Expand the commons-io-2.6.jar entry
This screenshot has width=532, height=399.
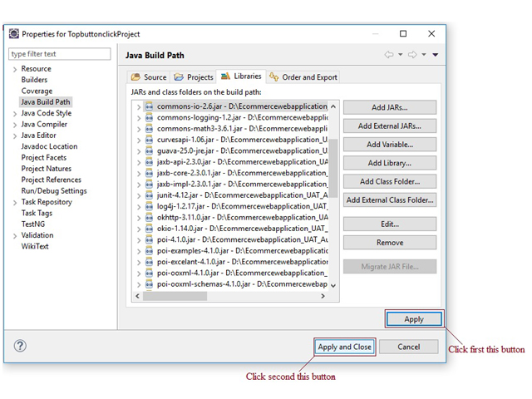point(139,107)
